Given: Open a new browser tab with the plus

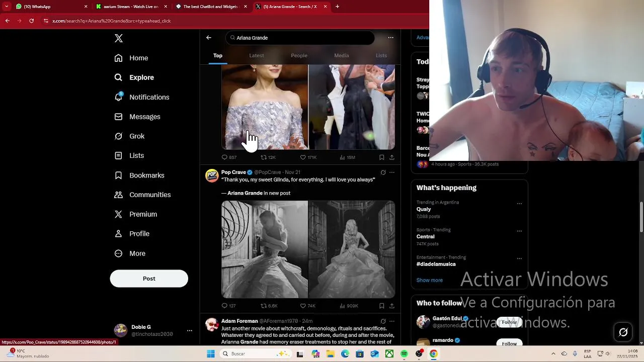Looking at the screenshot, I should (337, 7).
